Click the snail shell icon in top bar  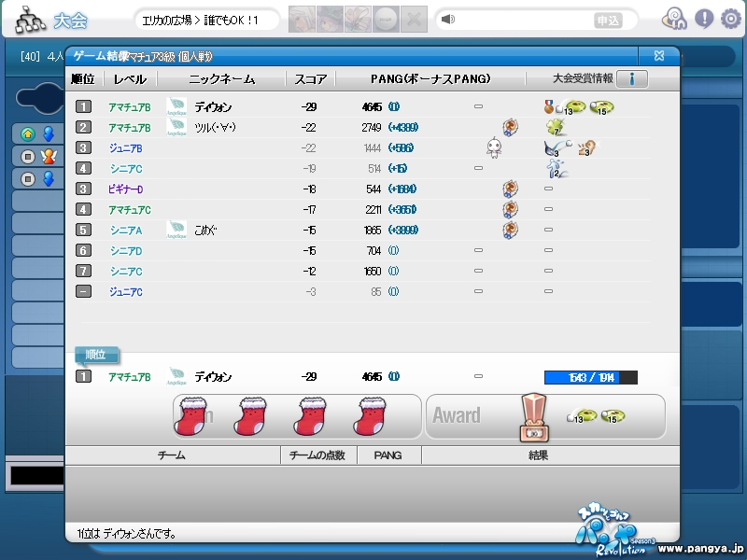click(675, 18)
